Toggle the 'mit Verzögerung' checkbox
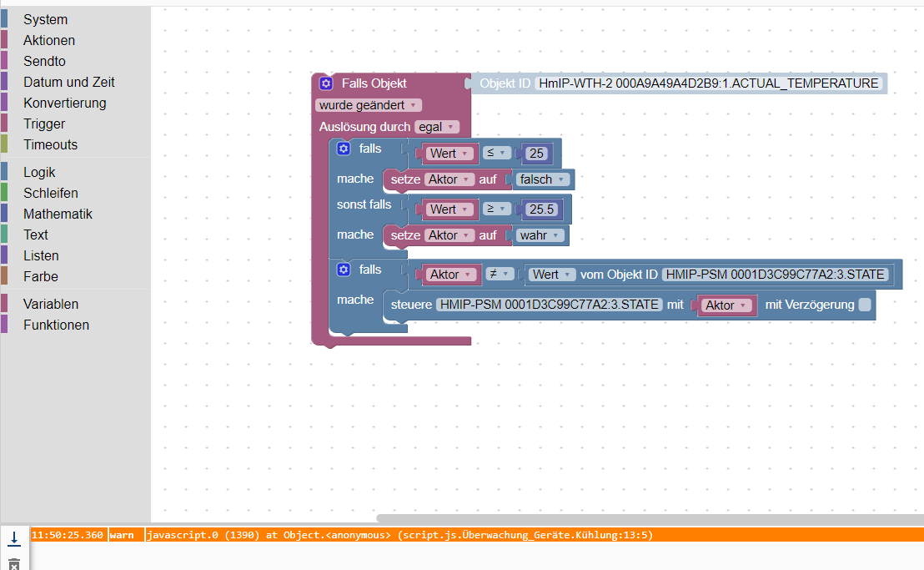Viewport: 924px width, 570px height. coord(865,304)
